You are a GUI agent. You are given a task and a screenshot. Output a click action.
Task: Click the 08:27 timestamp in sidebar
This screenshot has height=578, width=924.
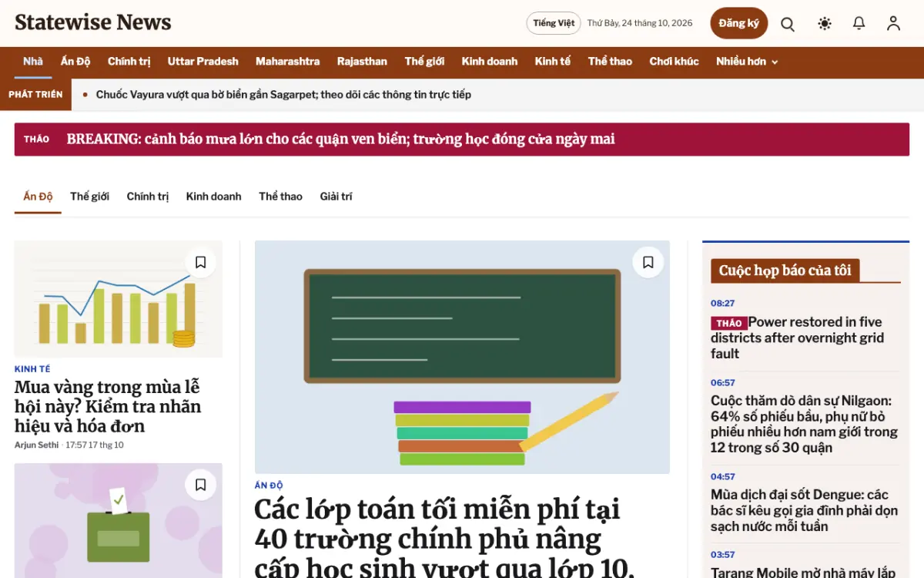click(723, 304)
